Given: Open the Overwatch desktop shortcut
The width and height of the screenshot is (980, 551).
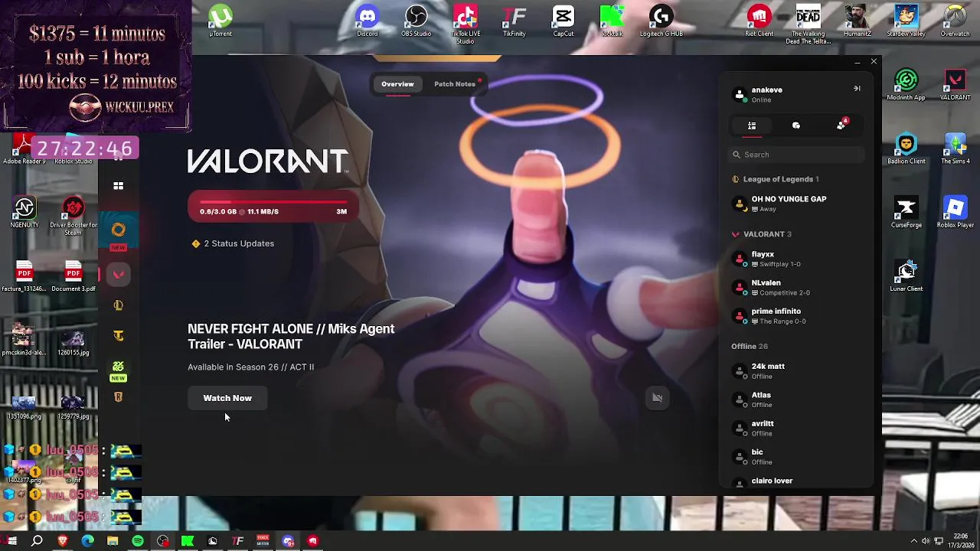Looking at the screenshot, I should 955,21.
